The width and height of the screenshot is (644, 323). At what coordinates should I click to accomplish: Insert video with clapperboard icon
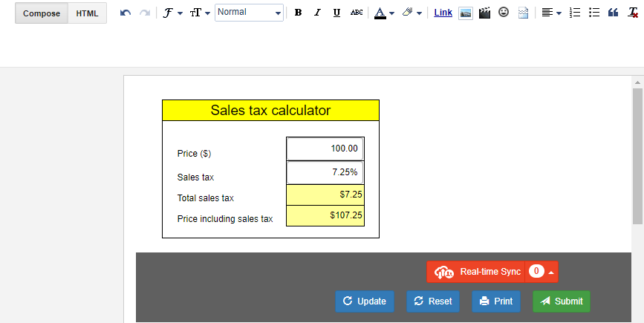click(484, 13)
